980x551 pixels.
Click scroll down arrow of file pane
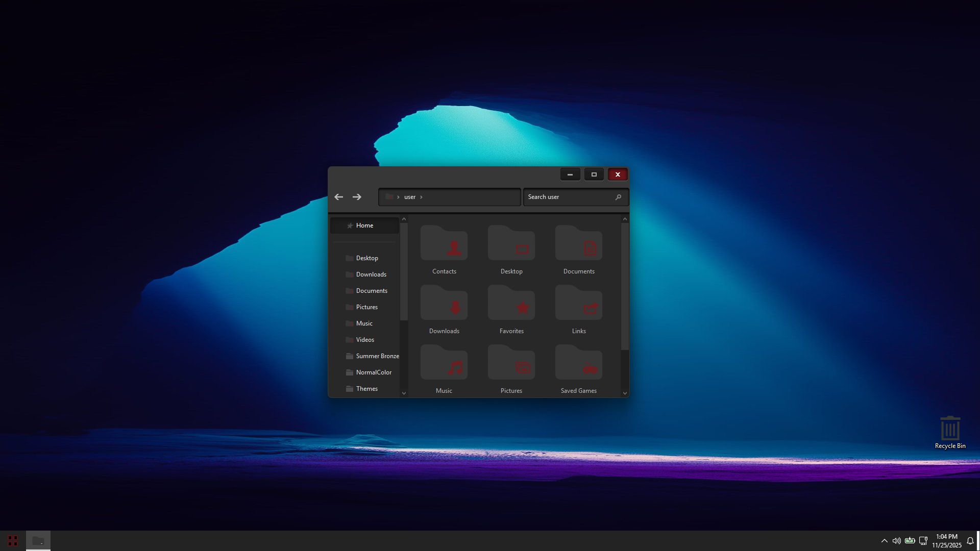(625, 393)
